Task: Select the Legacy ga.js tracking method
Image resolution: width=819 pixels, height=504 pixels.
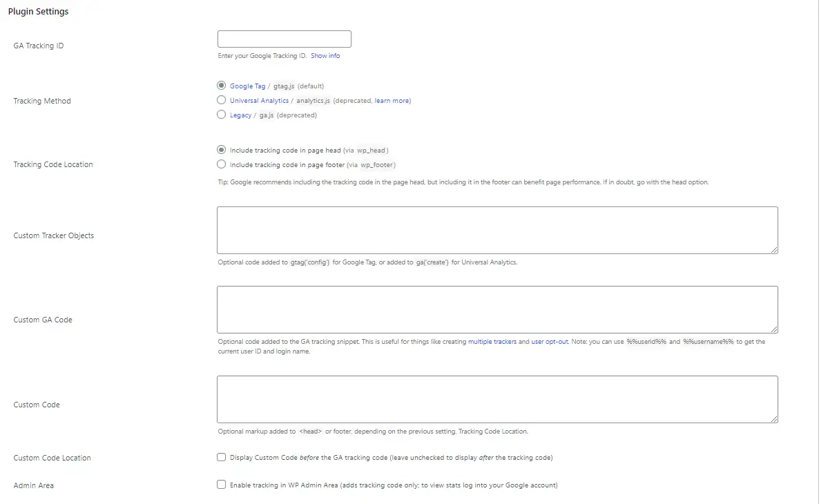Action: pyautogui.click(x=221, y=115)
